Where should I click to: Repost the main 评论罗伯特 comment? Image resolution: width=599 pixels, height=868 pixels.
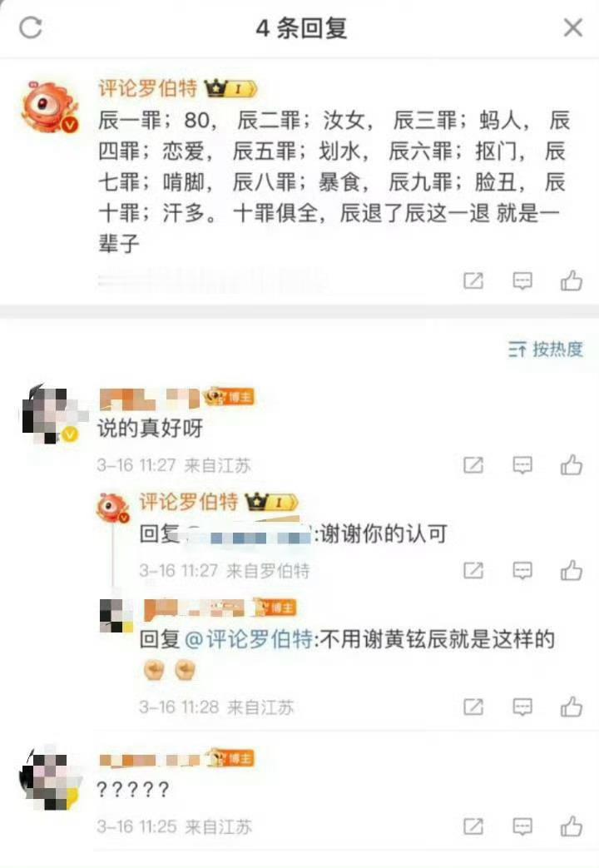(473, 280)
